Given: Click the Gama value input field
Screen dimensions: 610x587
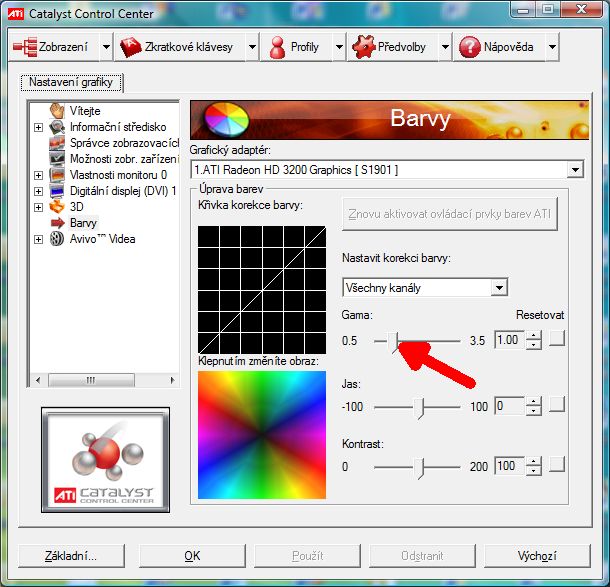Looking at the screenshot, I should tap(509, 340).
